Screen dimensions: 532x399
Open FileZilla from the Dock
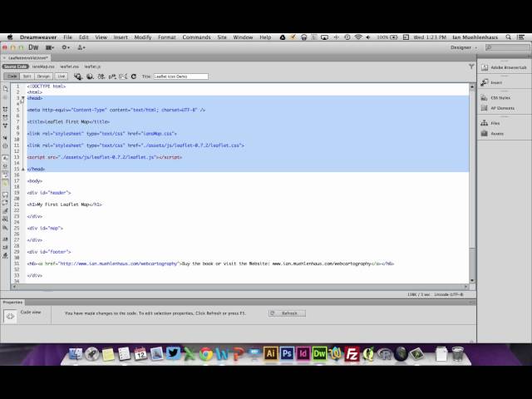pyautogui.click(x=352, y=354)
